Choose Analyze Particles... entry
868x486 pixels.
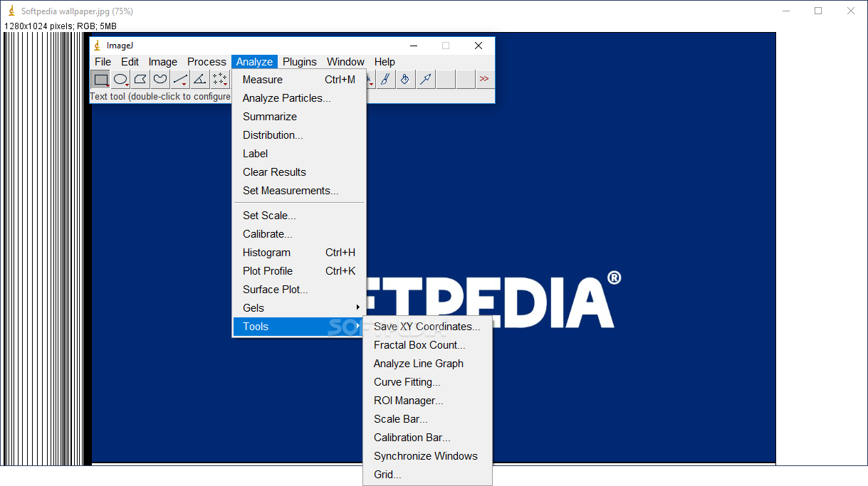(299, 98)
